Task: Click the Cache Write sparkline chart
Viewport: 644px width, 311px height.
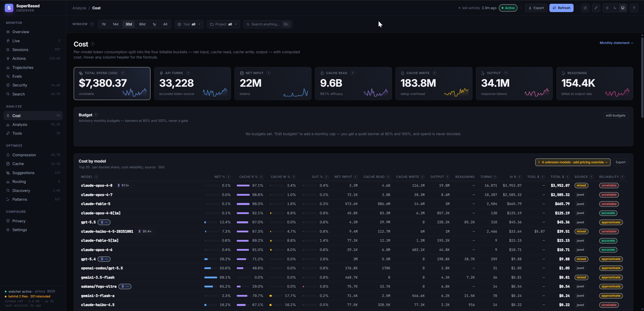Action: pos(456,92)
